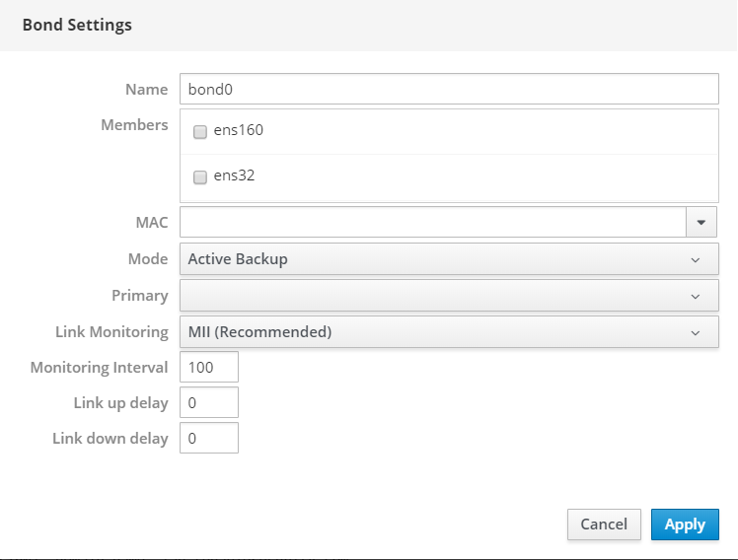
Task: Click the Monitoring Interval label text
Action: [x=100, y=367]
